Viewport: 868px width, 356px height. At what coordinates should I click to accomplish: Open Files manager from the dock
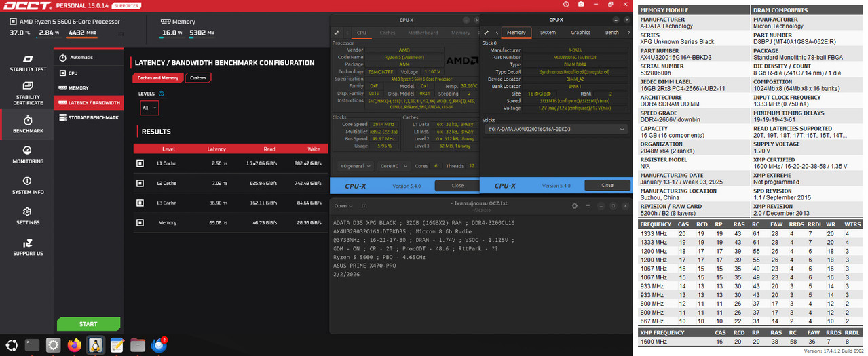click(138, 344)
